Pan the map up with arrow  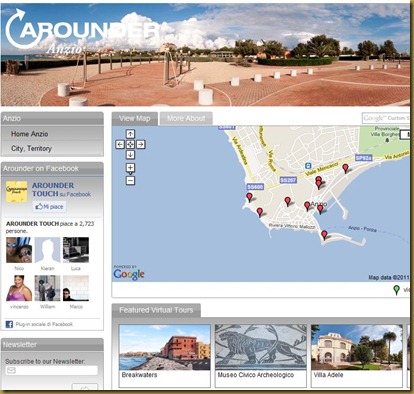(130, 134)
